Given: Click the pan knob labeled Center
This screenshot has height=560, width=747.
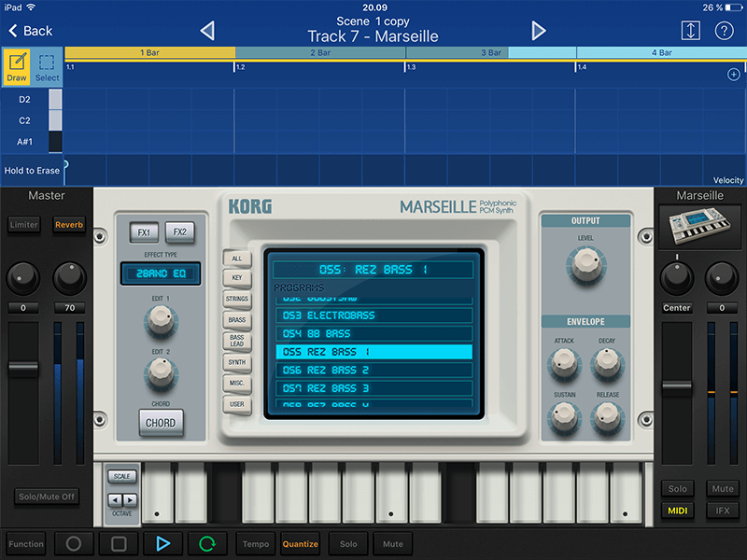Looking at the screenshot, I should pos(676,277).
